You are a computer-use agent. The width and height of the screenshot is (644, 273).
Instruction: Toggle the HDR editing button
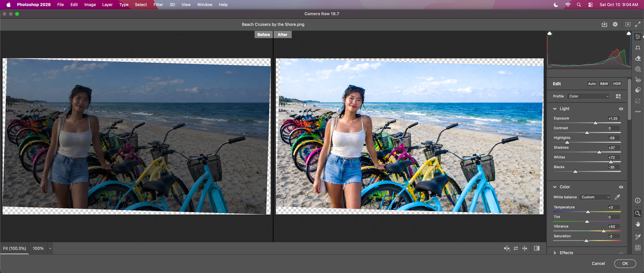[617, 84]
